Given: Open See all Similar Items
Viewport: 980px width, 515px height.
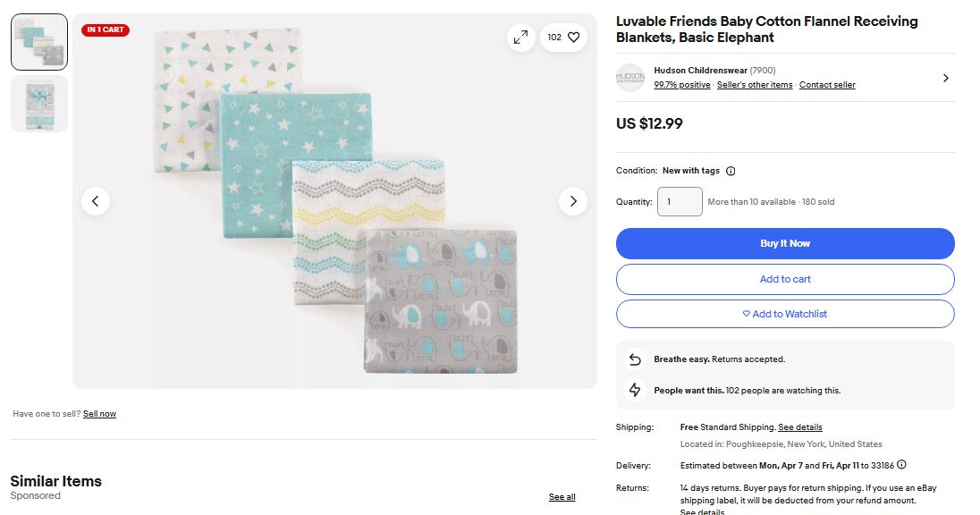Looking at the screenshot, I should (x=561, y=496).
